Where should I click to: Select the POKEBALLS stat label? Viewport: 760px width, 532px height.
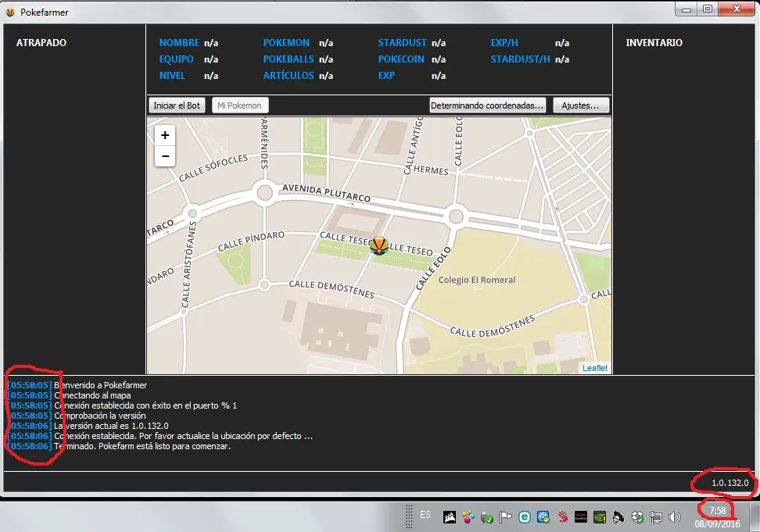coord(289,59)
